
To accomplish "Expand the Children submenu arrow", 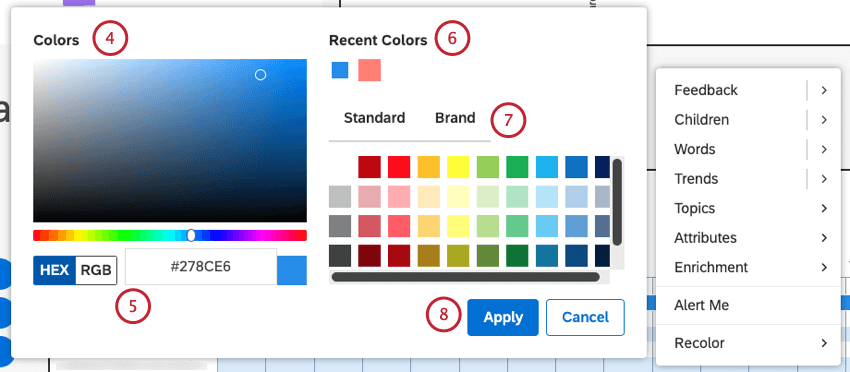I will click(x=823, y=120).
